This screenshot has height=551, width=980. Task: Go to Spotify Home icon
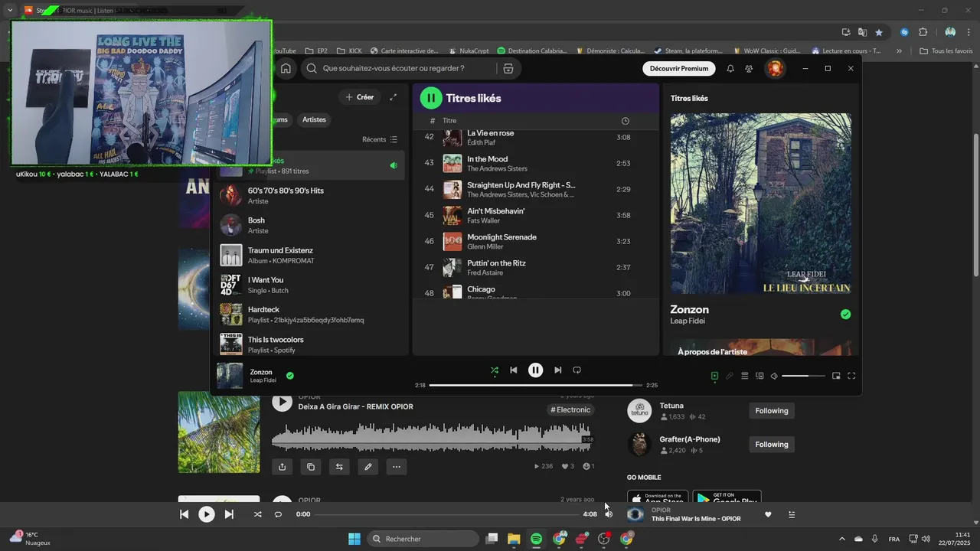(286, 68)
